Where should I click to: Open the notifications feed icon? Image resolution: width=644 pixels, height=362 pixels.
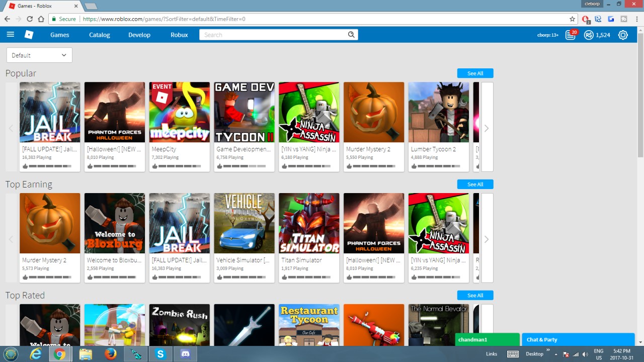click(571, 35)
